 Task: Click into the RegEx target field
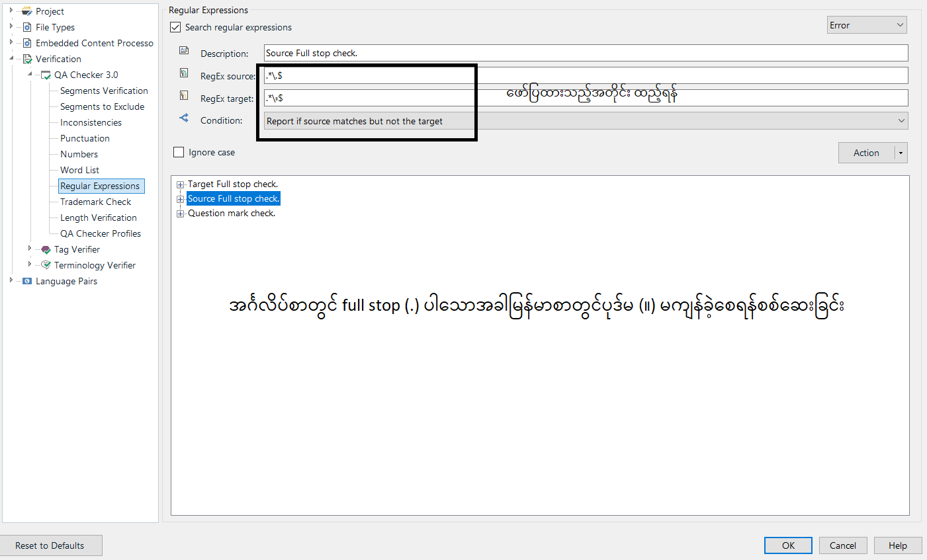coord(586,98)
